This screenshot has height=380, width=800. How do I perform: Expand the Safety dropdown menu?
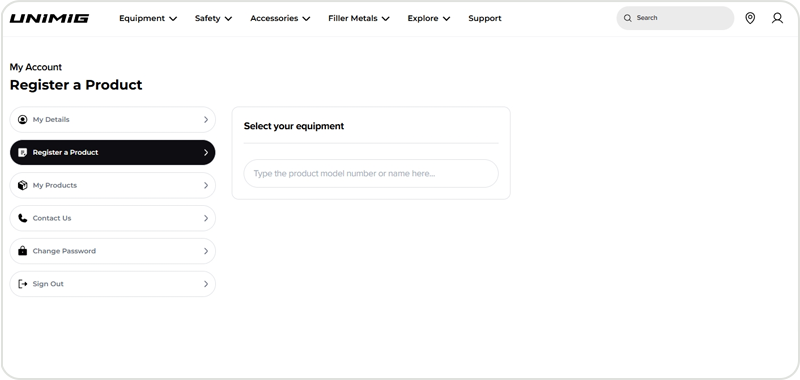click(213, 18)
